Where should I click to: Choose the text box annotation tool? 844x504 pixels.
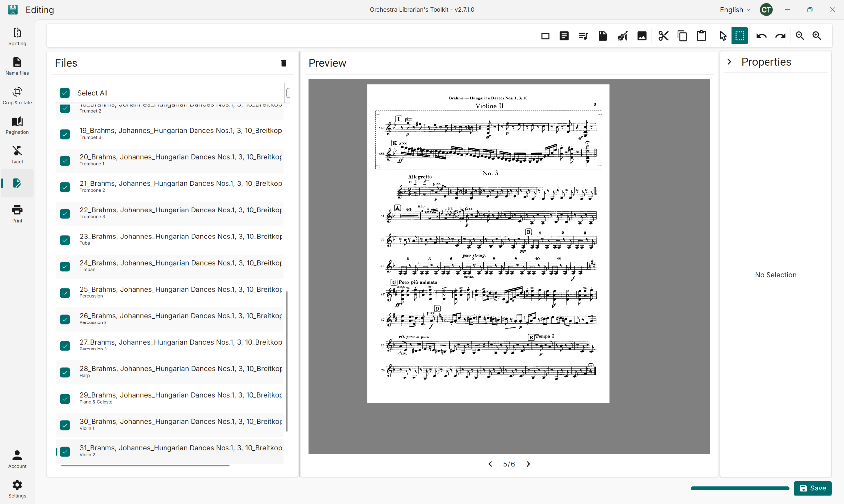(564, 36)
